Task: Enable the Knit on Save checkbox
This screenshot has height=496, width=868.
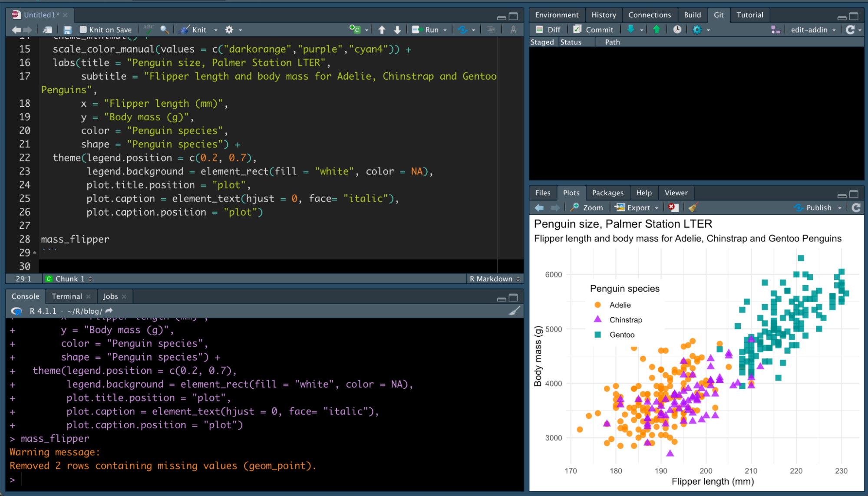Action: (83, 29)
